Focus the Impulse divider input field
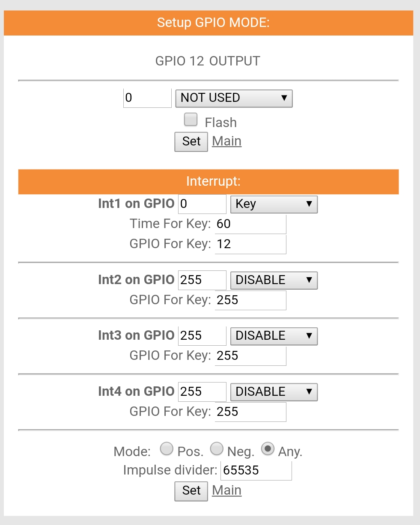This screenshot has height=525, width=420. click(x=256, y=471)
